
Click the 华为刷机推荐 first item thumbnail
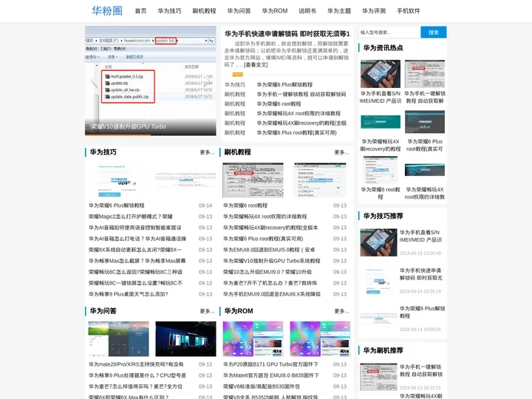[x=378, y=377]
